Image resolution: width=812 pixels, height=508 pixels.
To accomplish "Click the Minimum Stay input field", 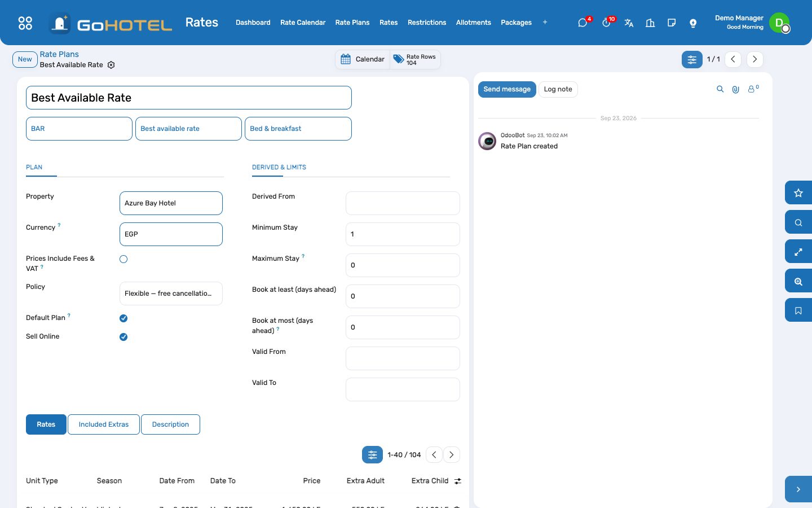I will point(403,234).
